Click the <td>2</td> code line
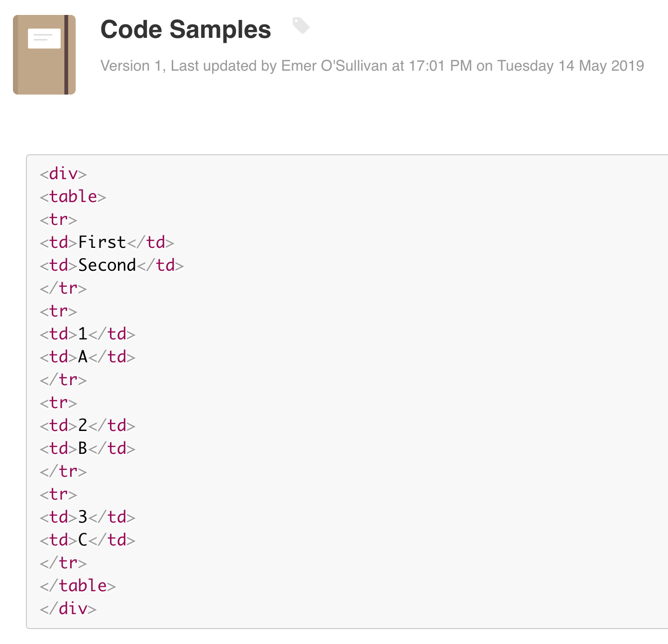668x644 pixels. click(x=88, y=425)
